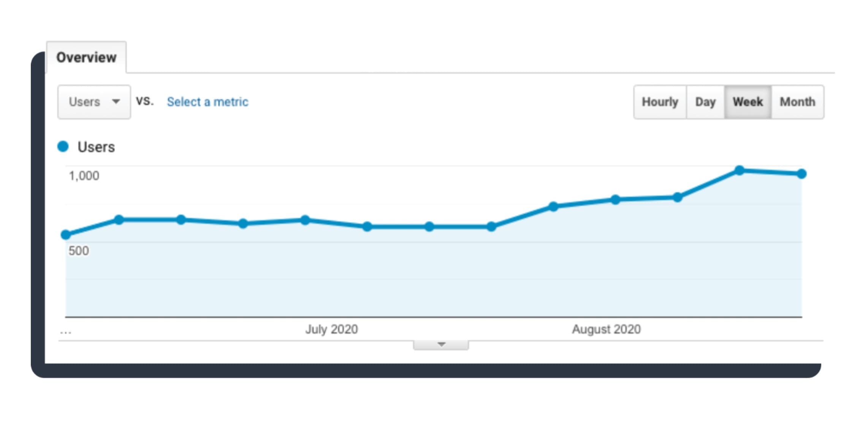Click the July 2020 axis label
The image size is (868, 427).
click(331, 329)
